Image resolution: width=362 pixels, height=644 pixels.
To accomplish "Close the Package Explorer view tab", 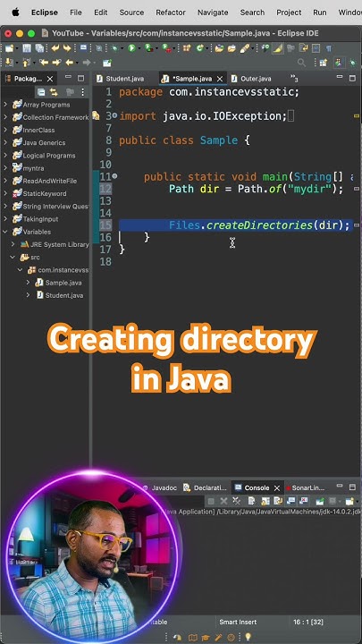I will (x=50, y=79).
